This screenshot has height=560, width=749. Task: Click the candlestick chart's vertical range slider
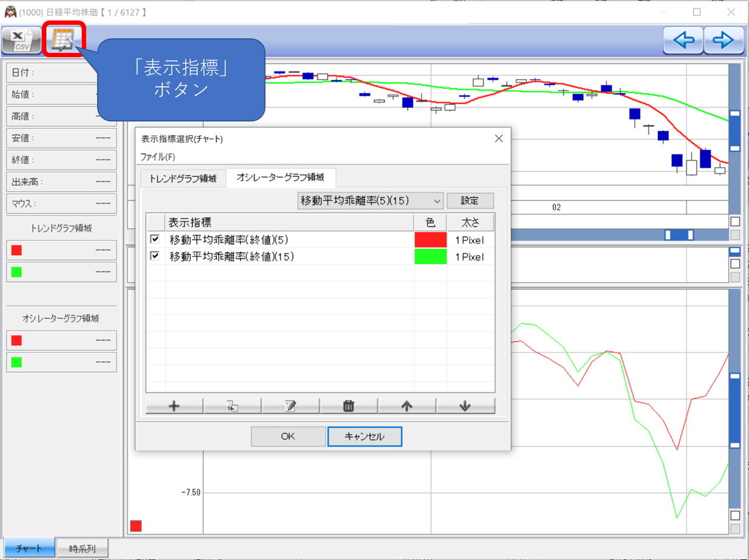click(735, 130)
